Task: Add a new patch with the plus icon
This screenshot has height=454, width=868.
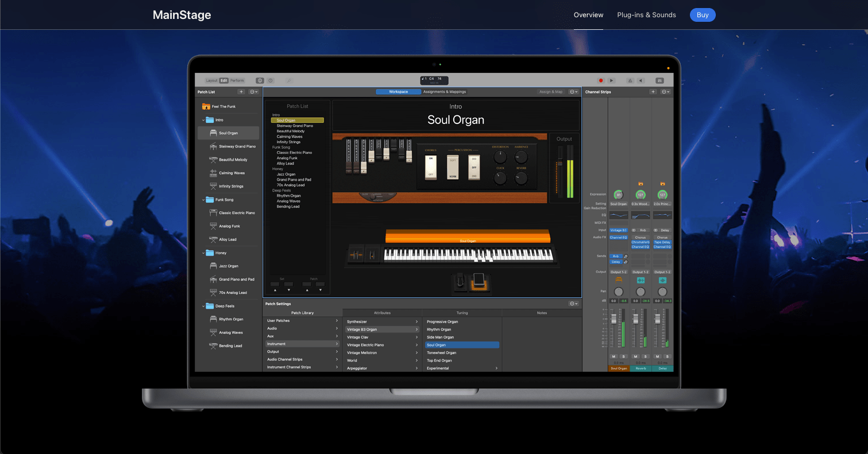Action: pos(241,92)
